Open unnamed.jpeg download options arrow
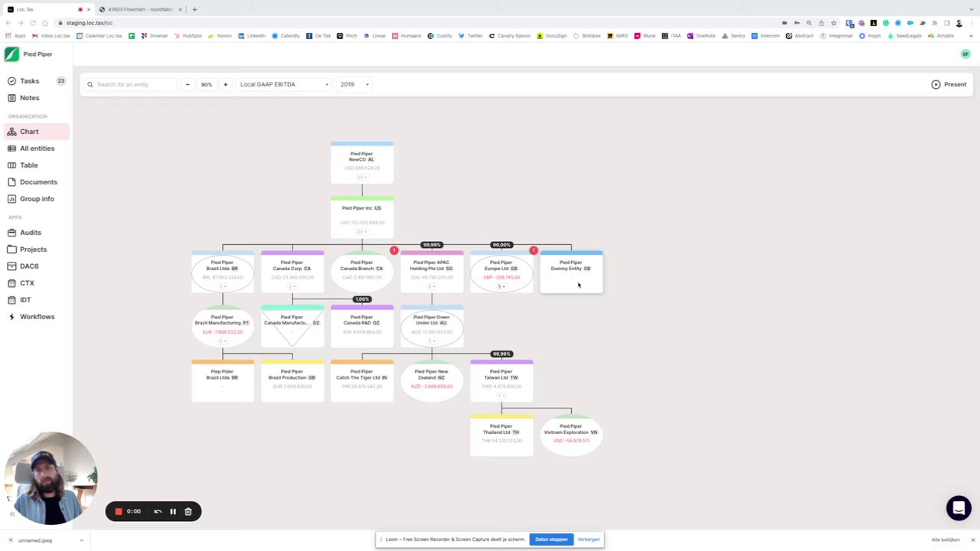The image size is (980, 551). (81, 540)
